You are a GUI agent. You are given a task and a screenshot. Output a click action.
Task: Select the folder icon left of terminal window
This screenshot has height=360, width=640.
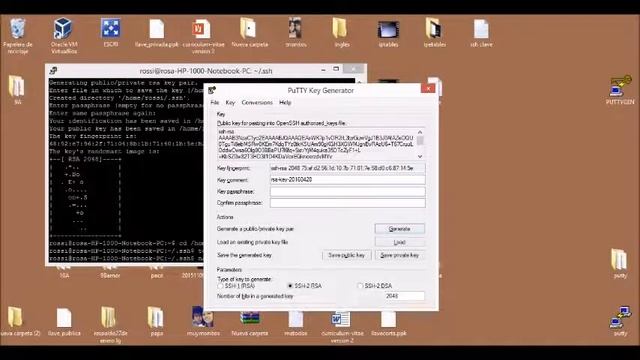coord(17,86)
